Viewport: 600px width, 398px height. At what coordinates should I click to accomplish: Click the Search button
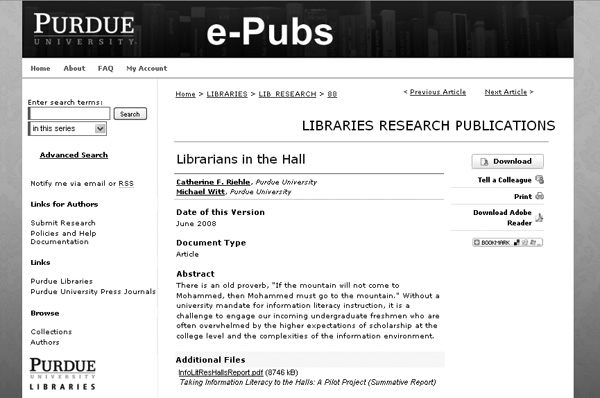click(130, 114)
